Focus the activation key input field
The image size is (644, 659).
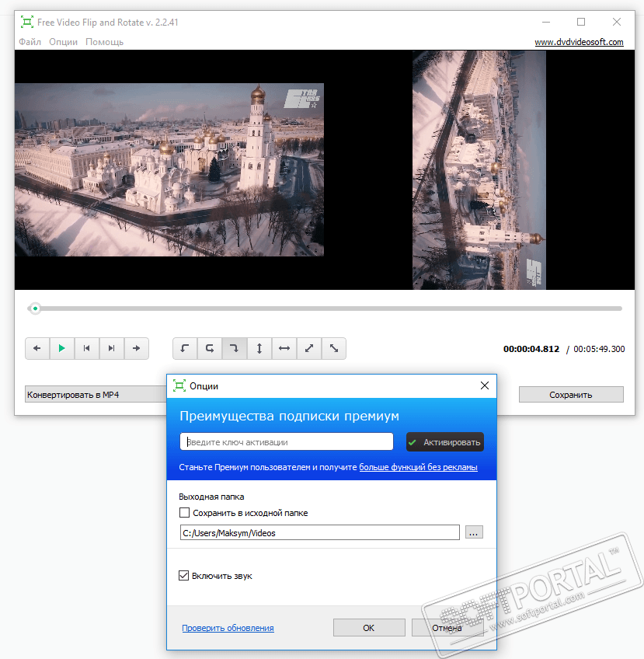pos(287,441)
